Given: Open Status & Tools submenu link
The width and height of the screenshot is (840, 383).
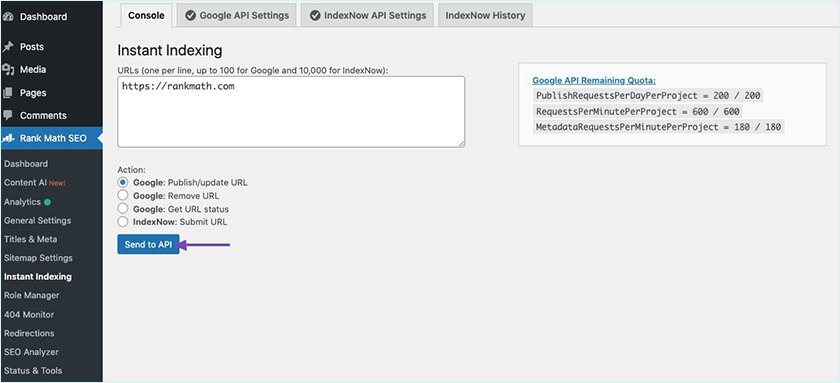Looking at the screenshot, I should pyautogui.click(x=33, y=371).
